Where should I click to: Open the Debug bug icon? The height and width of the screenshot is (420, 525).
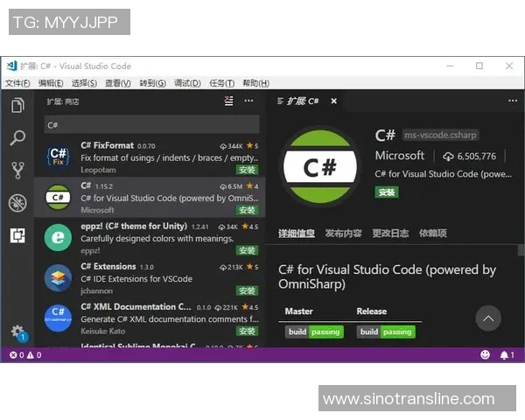(x=17, y=203)
